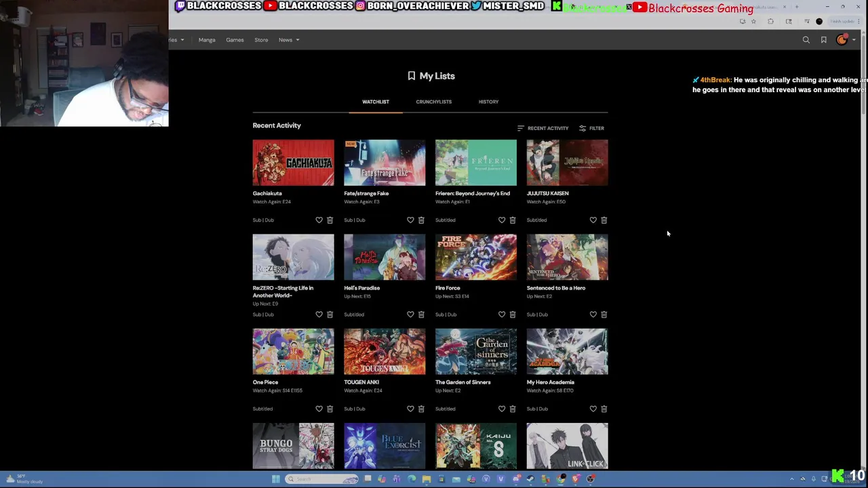Delete The Garden of Sinners trash icon

pos(513,409)
